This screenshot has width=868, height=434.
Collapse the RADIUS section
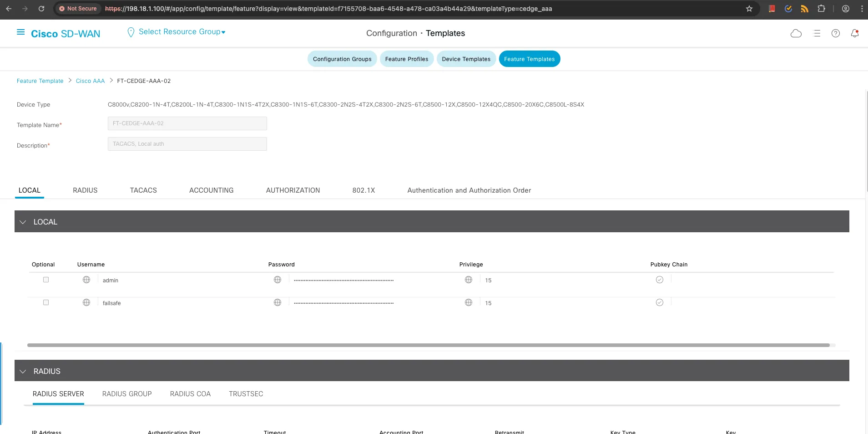click(23, 370)
